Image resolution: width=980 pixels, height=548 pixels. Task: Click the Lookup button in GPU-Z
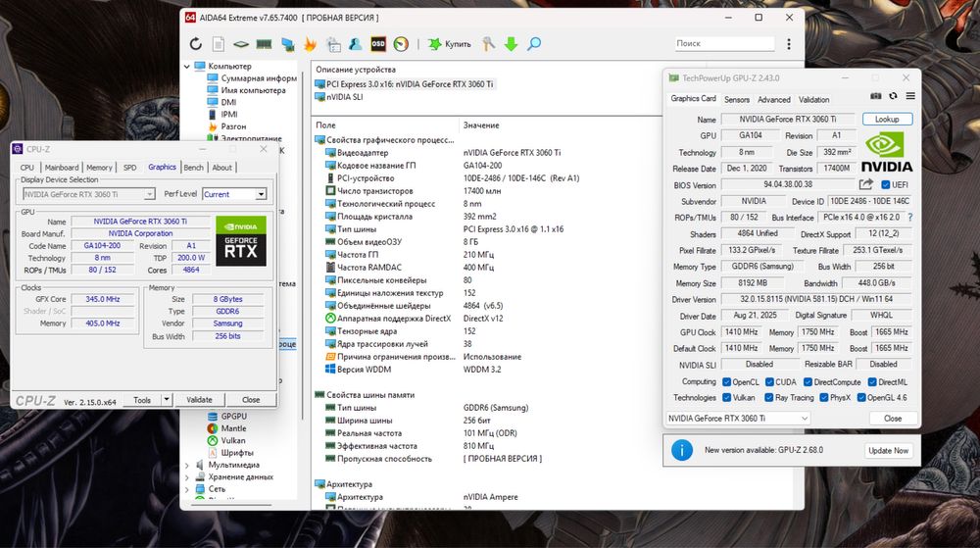[887, 119]
